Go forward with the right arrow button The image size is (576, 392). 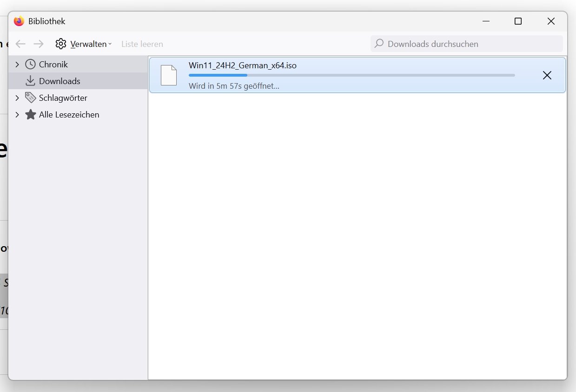[x=39, y=44]
